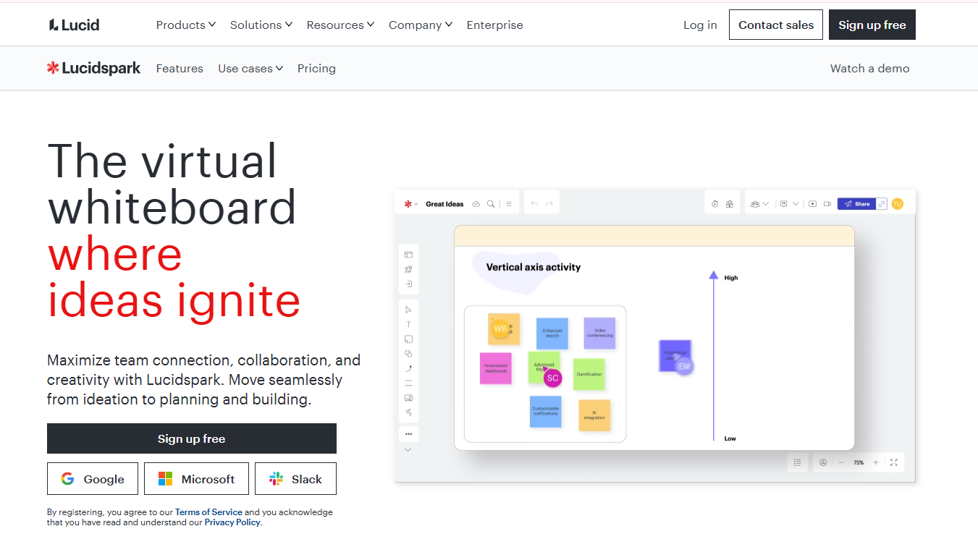Expand the collaborators dropdown chevron
This screenshot has height=560, width=978.
766,204
